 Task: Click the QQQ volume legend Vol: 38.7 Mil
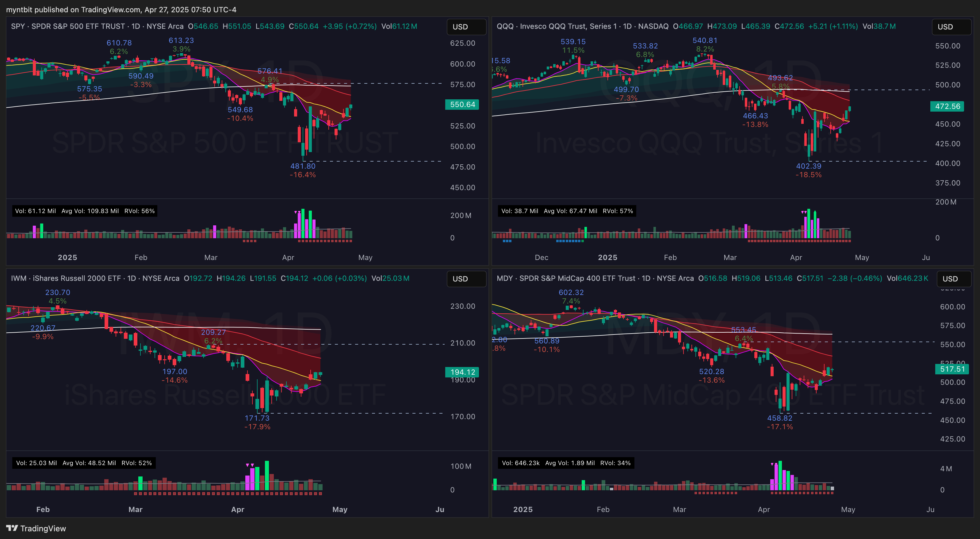pos(519,211)
